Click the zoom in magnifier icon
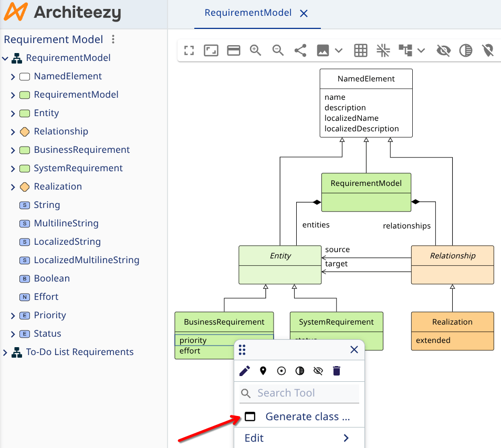 coord(256,50)
